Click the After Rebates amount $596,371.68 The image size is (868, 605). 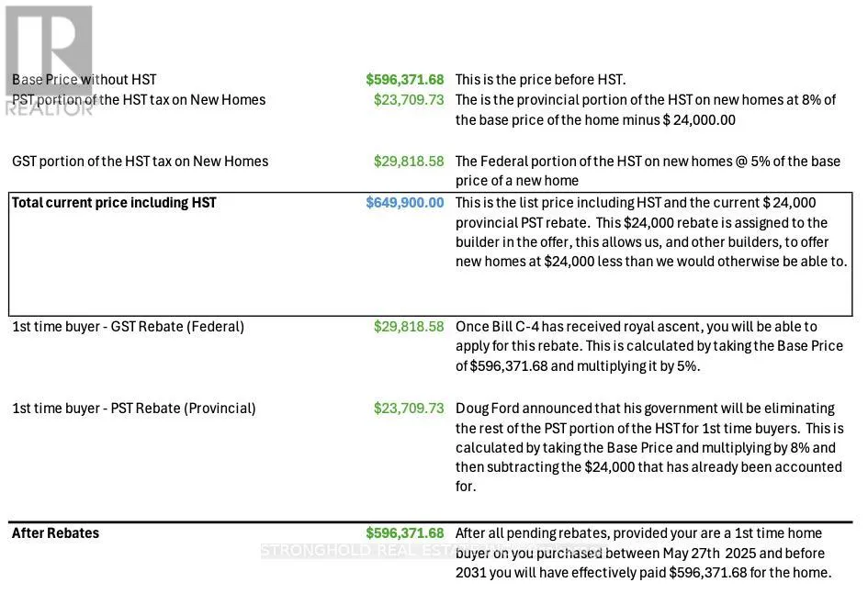coord(404,533)
